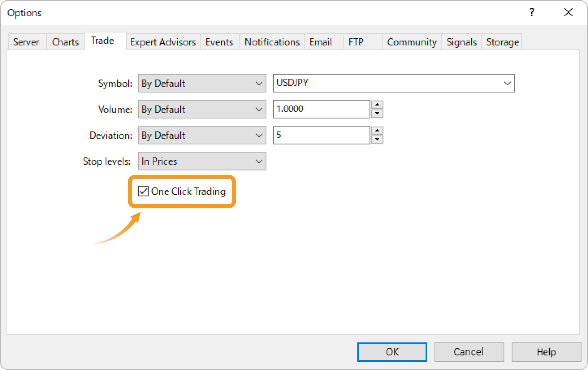588x370 pixels.
Task: Open the Signals tab
Action: [x=461, y=42]
